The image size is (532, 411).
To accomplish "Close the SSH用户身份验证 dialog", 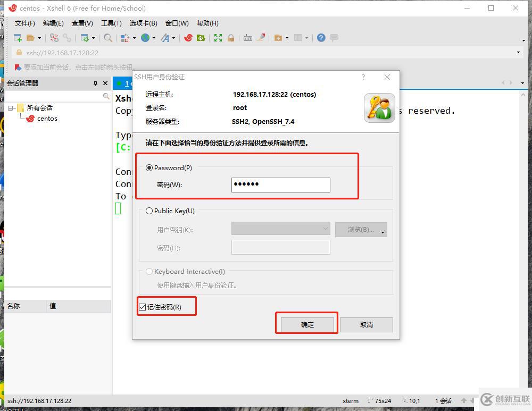I will [387, 77].
